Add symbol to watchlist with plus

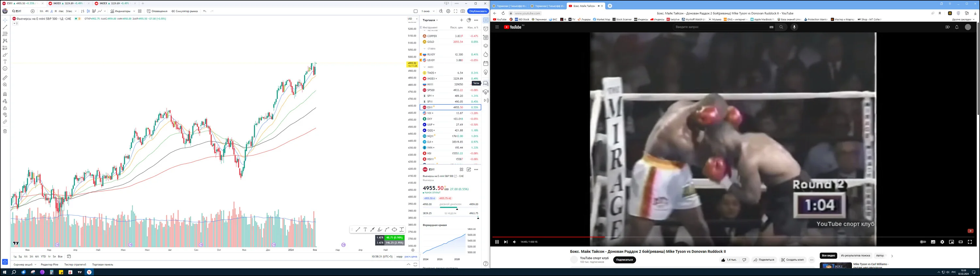pos(462,20)
